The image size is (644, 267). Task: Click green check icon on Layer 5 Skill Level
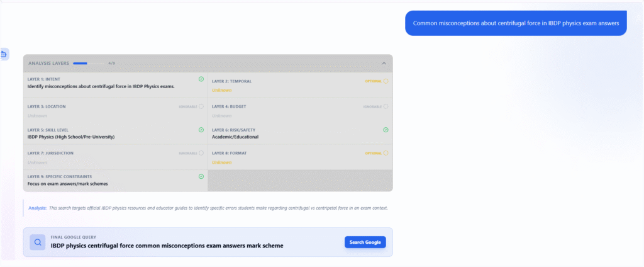201,130
